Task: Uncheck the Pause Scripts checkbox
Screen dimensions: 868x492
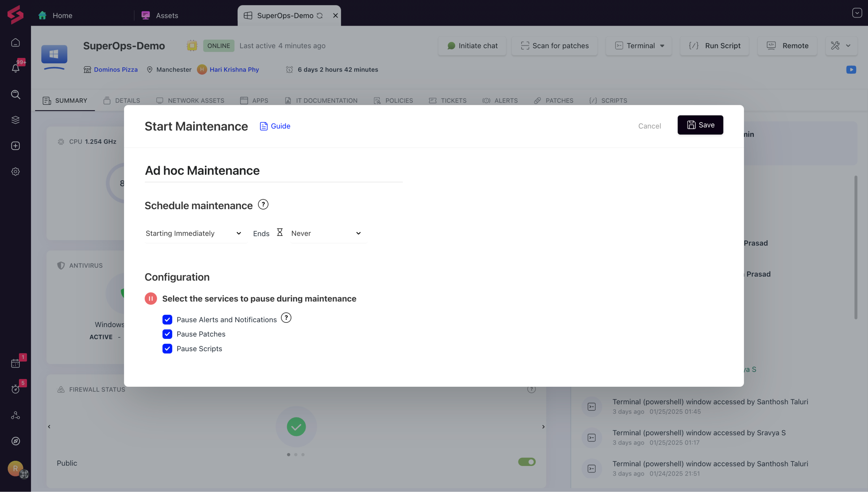Action: point(167,348)
